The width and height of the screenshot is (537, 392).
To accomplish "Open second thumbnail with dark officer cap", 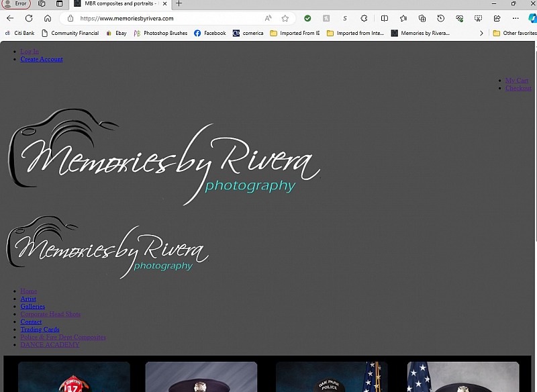I will click(x=201, y=377).
